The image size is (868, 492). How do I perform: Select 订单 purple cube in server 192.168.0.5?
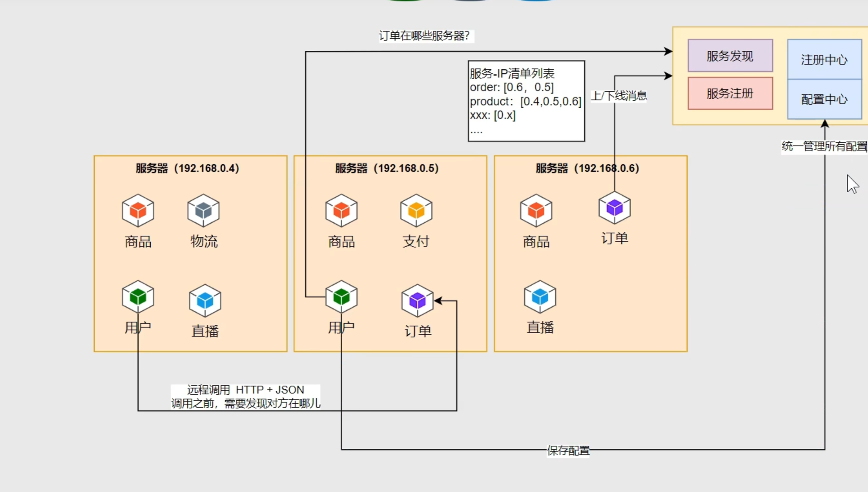tap(417, 300)
